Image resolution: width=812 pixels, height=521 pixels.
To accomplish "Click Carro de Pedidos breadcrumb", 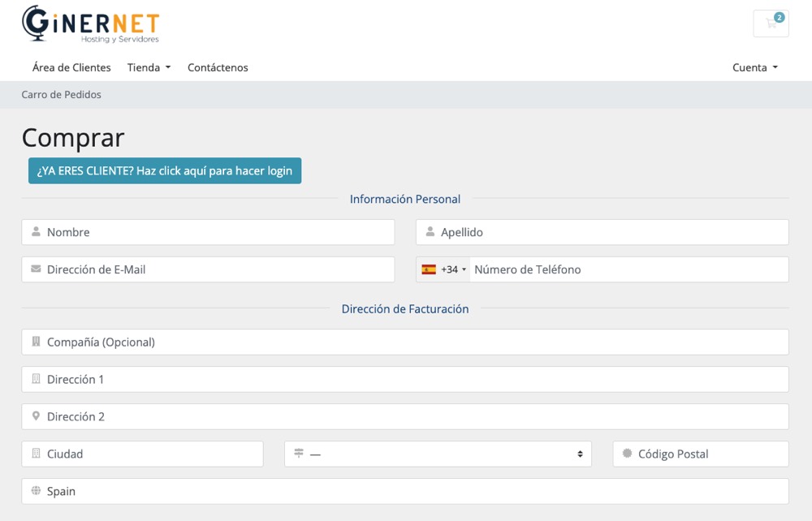I will pyautogui.click(x=62, y=95).
